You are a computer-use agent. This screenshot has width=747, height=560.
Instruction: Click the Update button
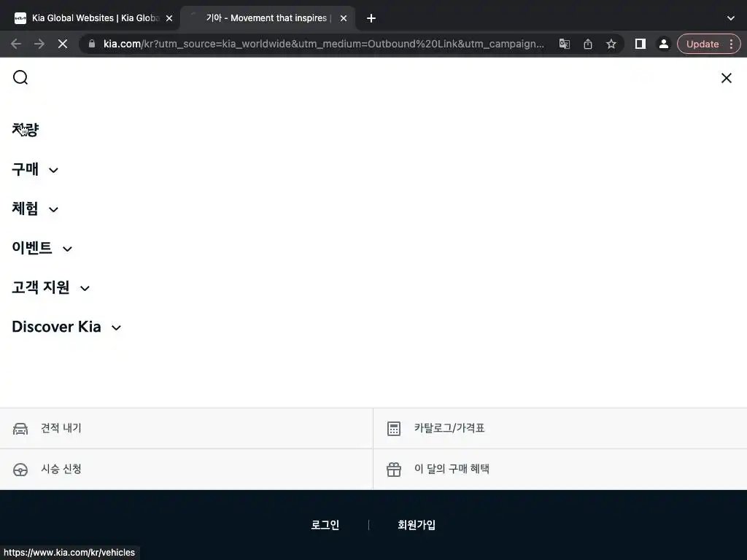[703, 44]
